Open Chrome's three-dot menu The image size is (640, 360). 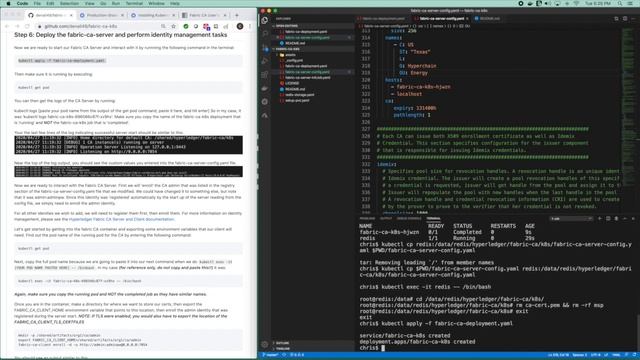pyautogui.click(x=250, y=26)
